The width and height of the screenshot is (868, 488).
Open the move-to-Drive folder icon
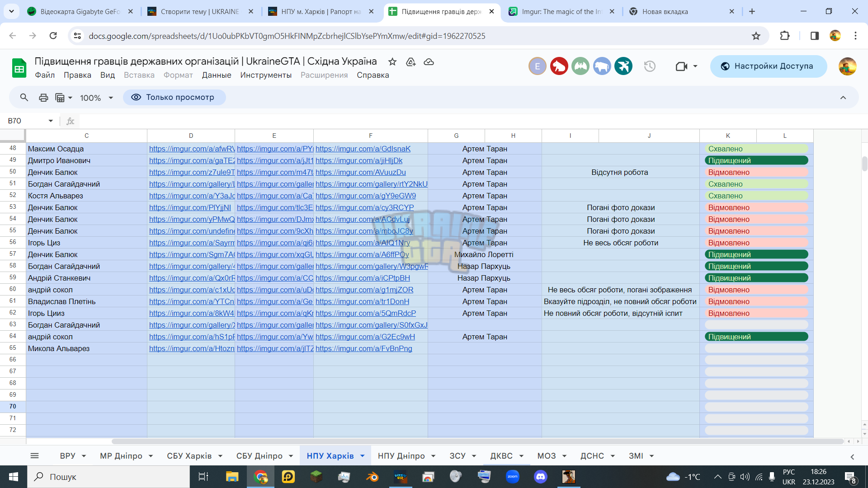coord(410,62)
